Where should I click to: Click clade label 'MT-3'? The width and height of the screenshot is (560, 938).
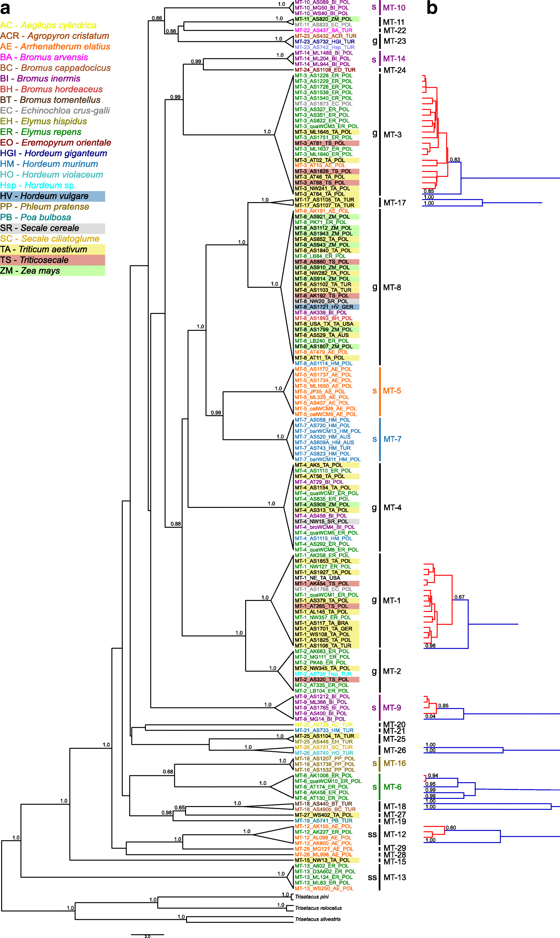point(393,135)
